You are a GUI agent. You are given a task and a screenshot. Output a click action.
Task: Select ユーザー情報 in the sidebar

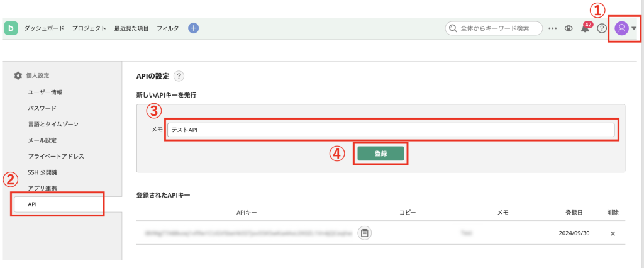tap(45, 92)
